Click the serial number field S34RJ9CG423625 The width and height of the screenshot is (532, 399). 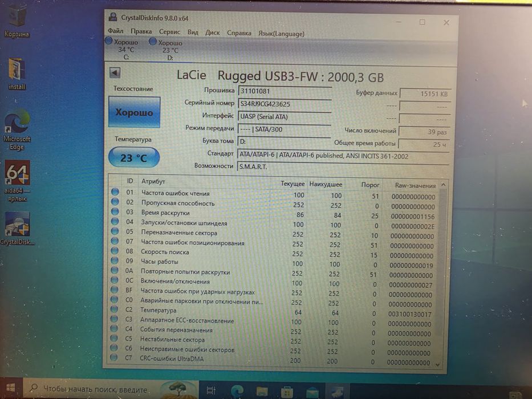pyautogui.click(x=285, y=104)
